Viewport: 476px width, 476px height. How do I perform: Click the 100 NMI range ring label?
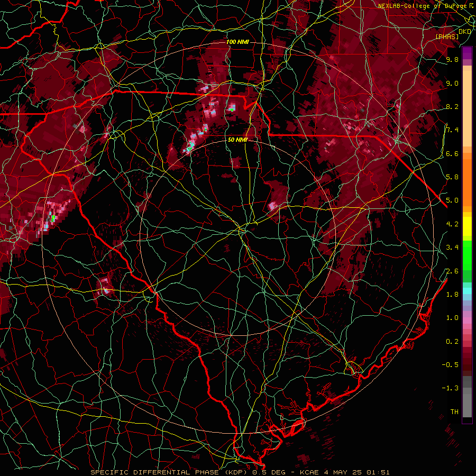tap(237, 42)
